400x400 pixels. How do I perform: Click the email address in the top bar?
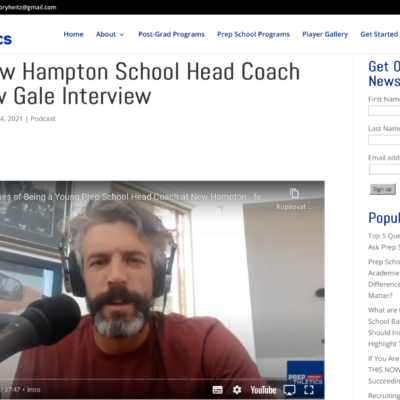(x=28, y=7)
